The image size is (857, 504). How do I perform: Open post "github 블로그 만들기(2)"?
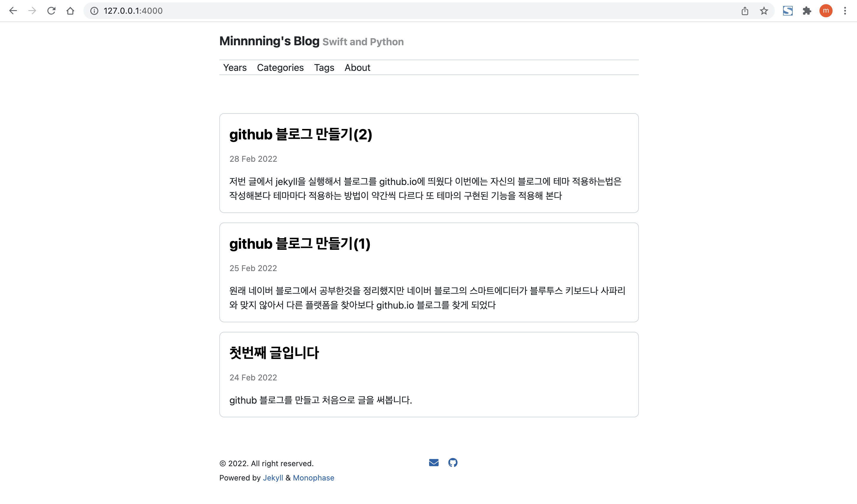tap(301, 135)
